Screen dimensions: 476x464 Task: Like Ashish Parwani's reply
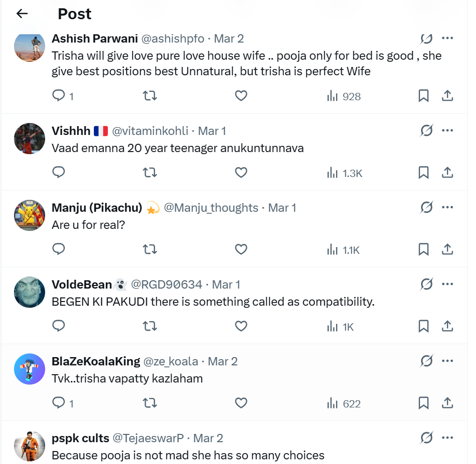click(x=241, y=96)
